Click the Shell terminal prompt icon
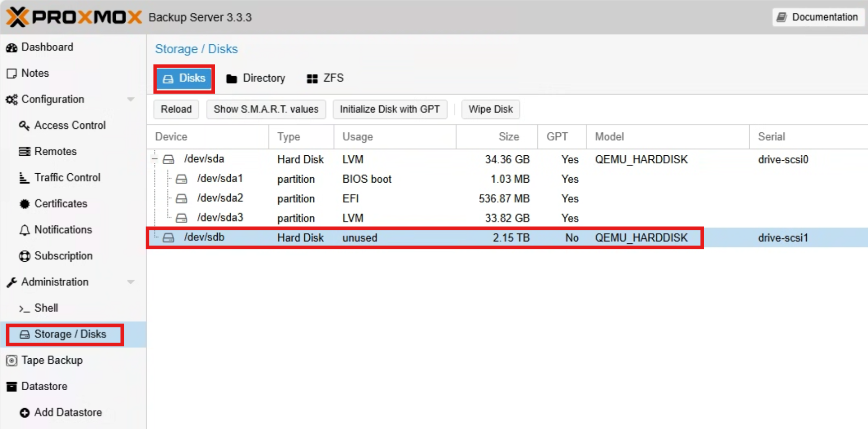 [24, 309]
